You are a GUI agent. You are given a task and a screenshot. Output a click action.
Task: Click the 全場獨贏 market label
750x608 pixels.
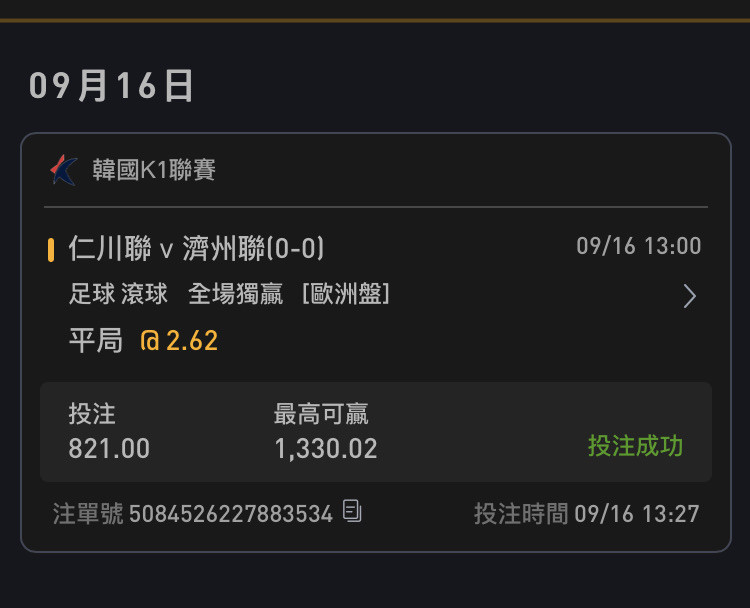point(236,294)
